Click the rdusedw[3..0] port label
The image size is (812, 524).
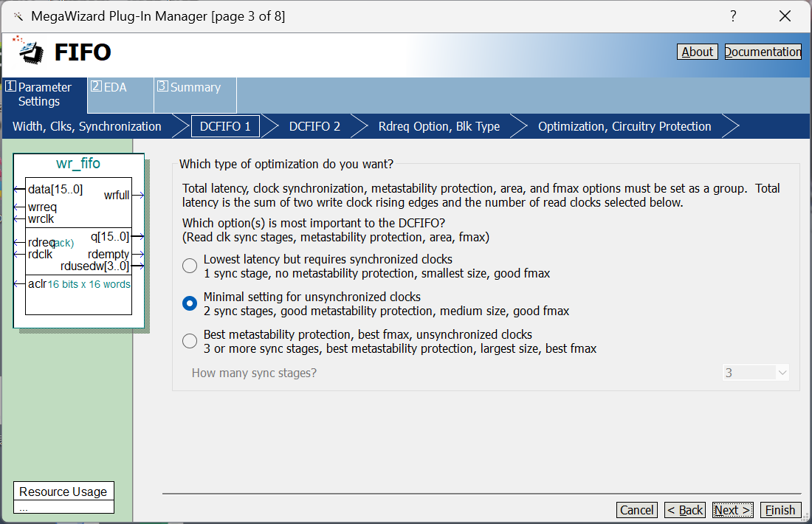[x=94, y=266]
